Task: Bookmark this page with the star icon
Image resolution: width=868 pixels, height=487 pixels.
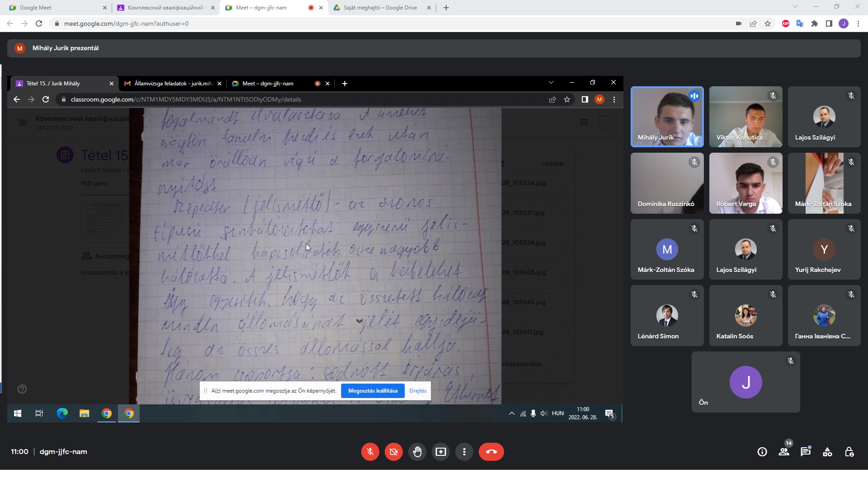Action: [768, 23]
